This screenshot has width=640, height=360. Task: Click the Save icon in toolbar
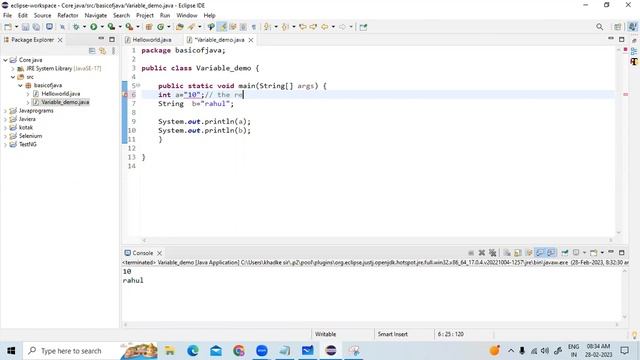point(25,27)
